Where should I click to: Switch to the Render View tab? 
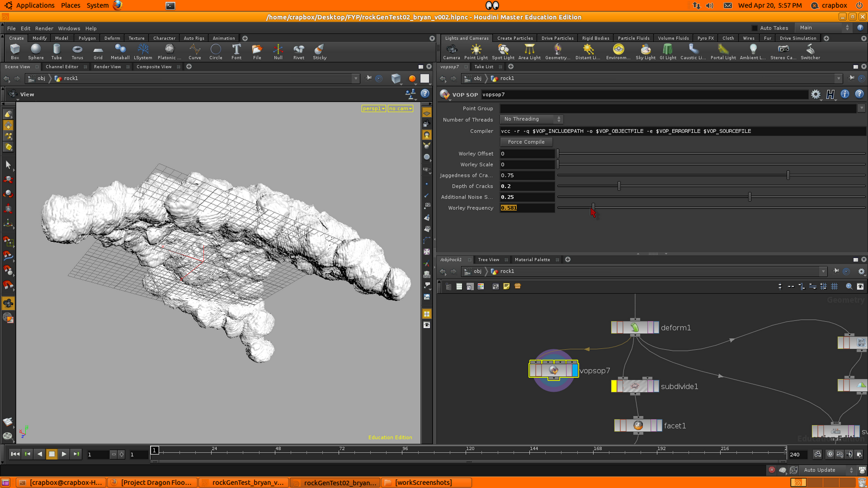tap(107, 67)
